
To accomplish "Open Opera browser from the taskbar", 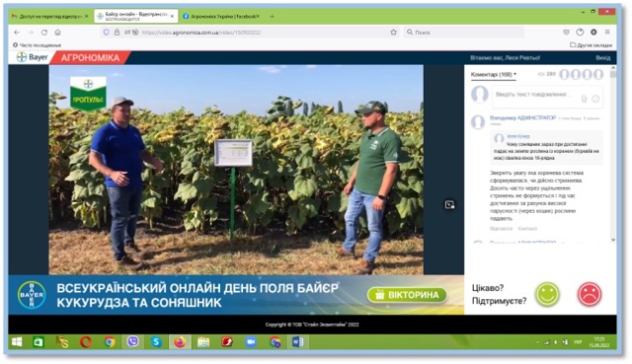I will coord(86,342).
